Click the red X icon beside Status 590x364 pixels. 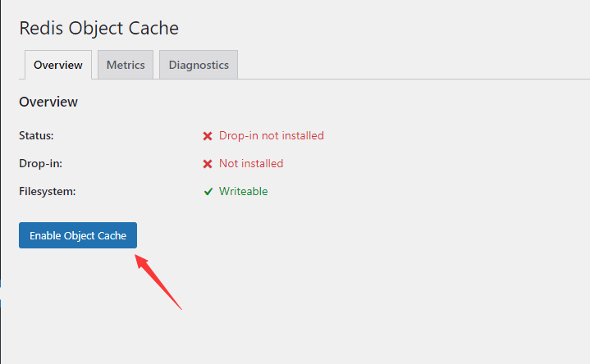click(x=208, y=136)
